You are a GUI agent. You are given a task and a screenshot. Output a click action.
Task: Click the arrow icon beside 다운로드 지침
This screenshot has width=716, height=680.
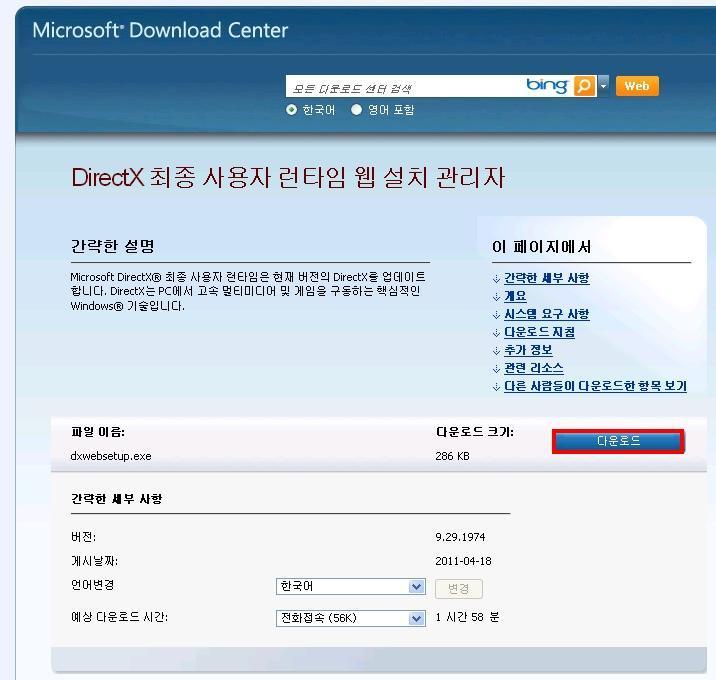coord(496,333)
